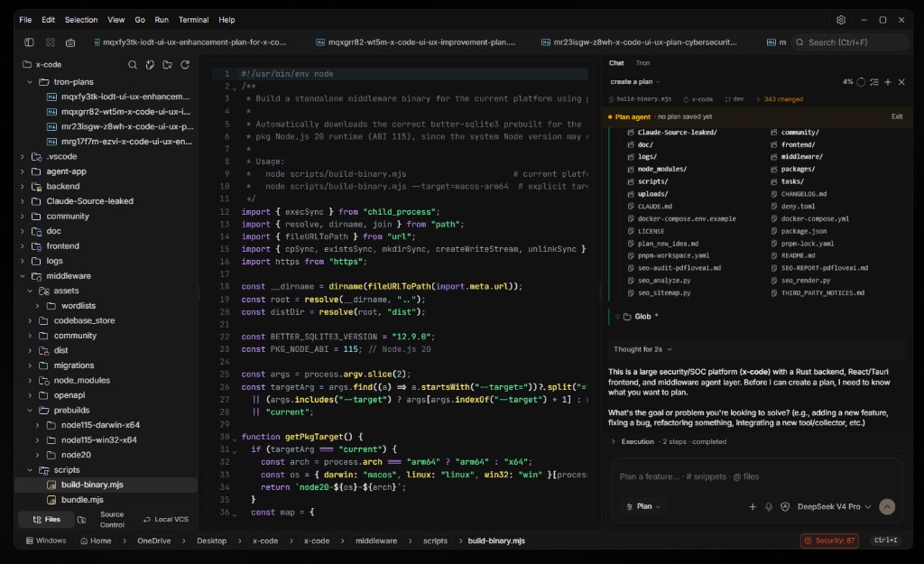924x564 pixels.
Task: Open the DeepSeek V4 Pro model dropdown
Action: [x=833, y=507]
